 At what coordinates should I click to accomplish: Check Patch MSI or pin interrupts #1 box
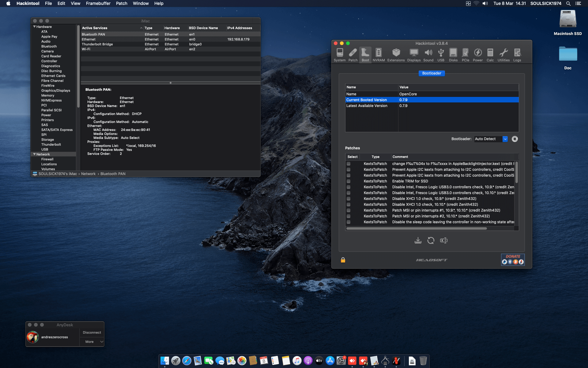click(349, 210)
